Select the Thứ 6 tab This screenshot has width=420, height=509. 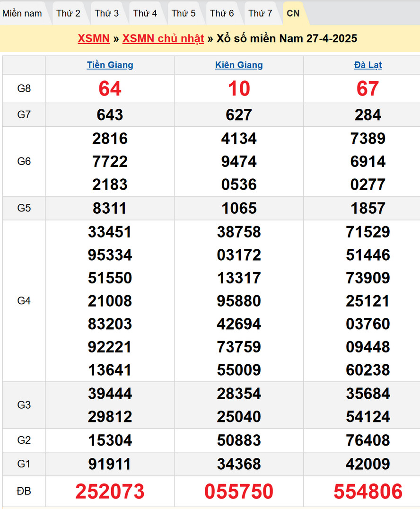[x=221, y=13]
